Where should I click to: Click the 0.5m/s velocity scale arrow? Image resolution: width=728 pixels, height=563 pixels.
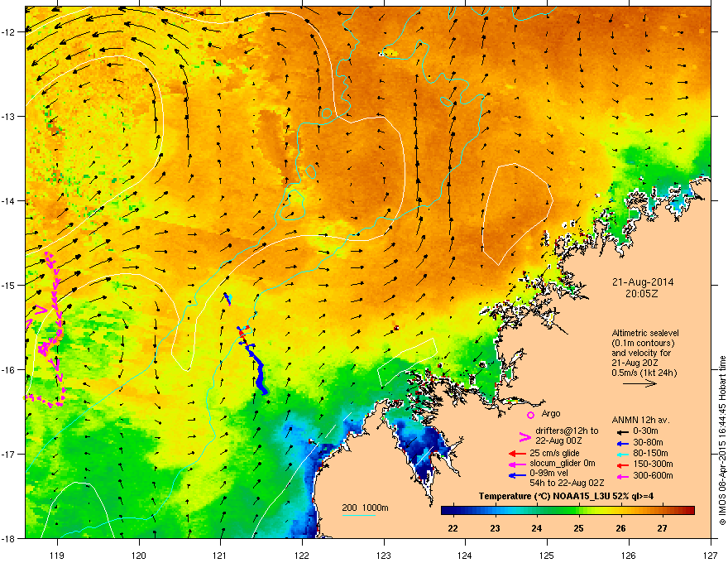click(x=639, y=383)
